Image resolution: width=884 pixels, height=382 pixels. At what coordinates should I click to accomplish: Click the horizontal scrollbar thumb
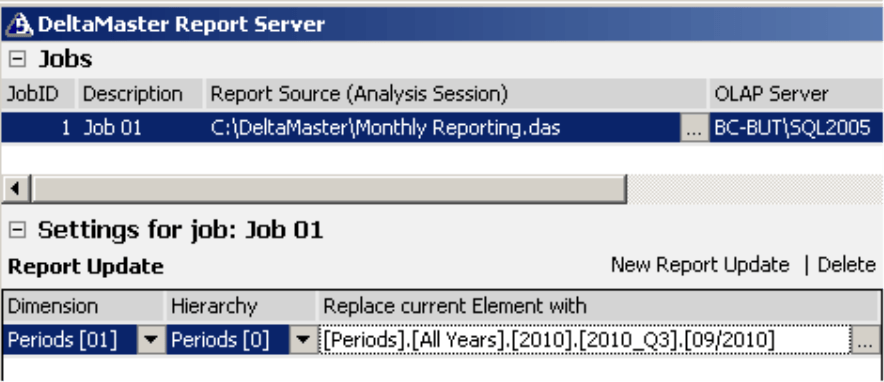tap(328, 189)
